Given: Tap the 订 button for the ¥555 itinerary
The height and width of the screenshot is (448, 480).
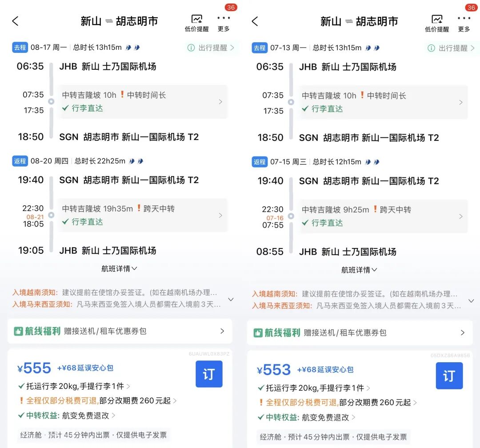Looking at the screenshot, I should pyautogui.click(x=209, y=374).
